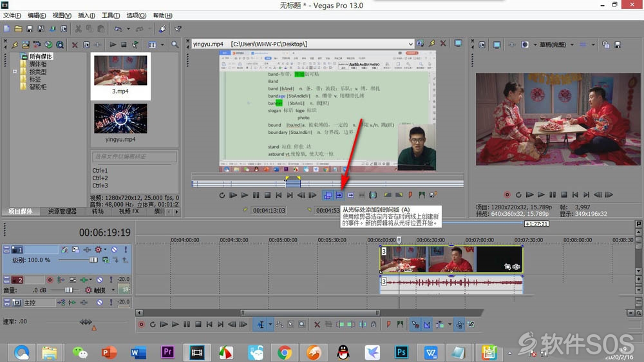Pause trimmer playback
Viewport: 644px width, 362px height.
click(x=256, y=195)
